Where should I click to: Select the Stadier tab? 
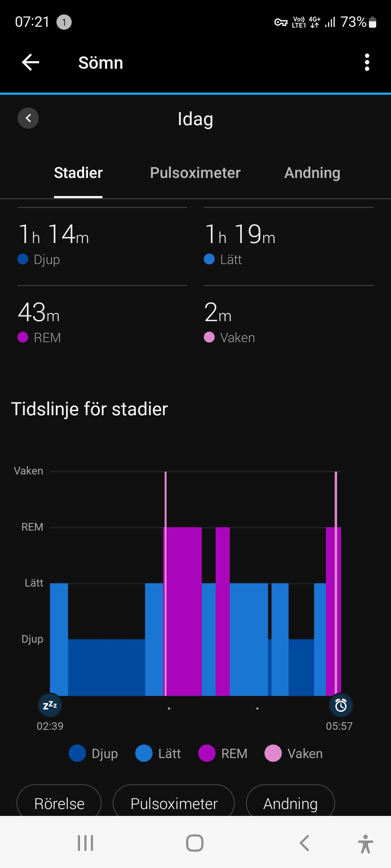coord(78,173)
